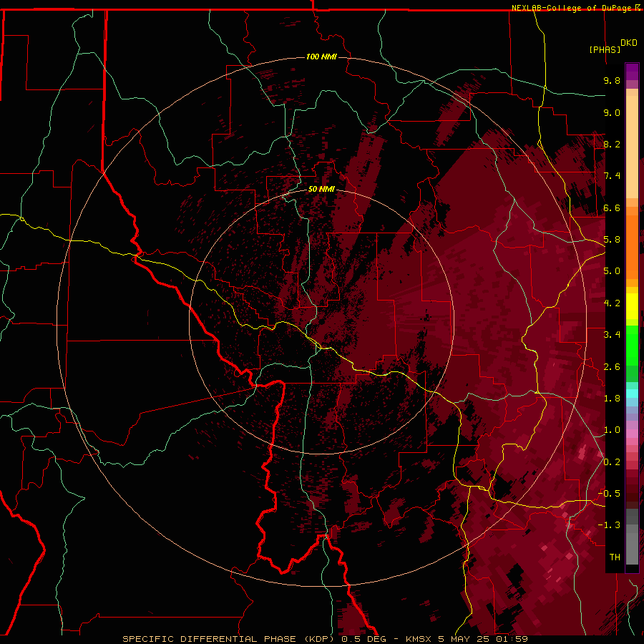Click the 9.0 value on the color scale
Viewport: 644px width, 644px height.
(x=612, y=112)
